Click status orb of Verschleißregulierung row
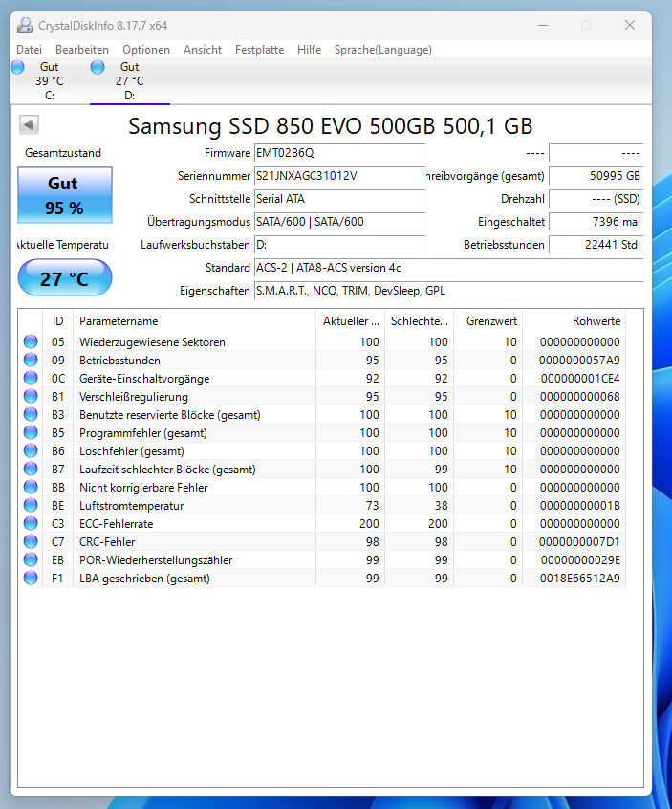 (31, 396)
